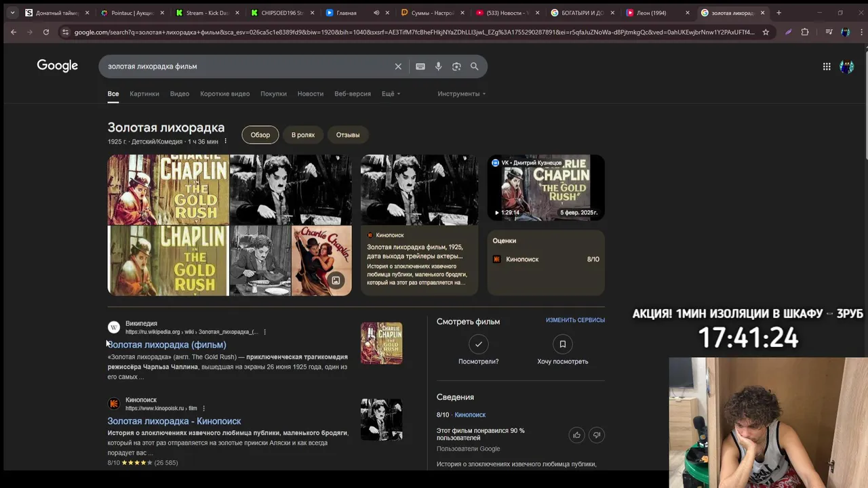
Task: Search by image with the Lens icon
Action: (456, 66)
